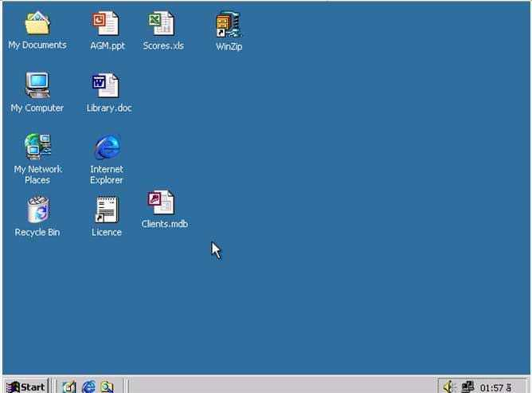Click the empty area of the taskbar
Image resolution: width=532 pixels, height=393 pixels.
[x=279, y=386]
